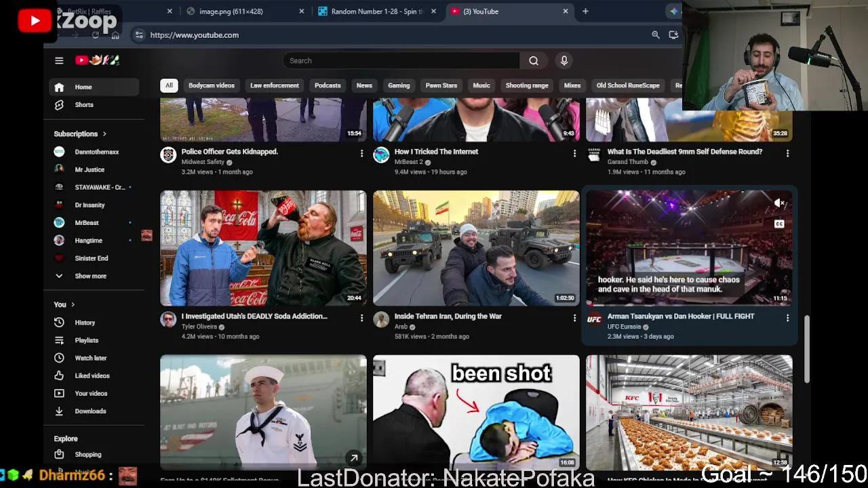This screenshot has height=488, width=868.
Task: Open the options menu on MrBeast's video
Action: point(574,153)
